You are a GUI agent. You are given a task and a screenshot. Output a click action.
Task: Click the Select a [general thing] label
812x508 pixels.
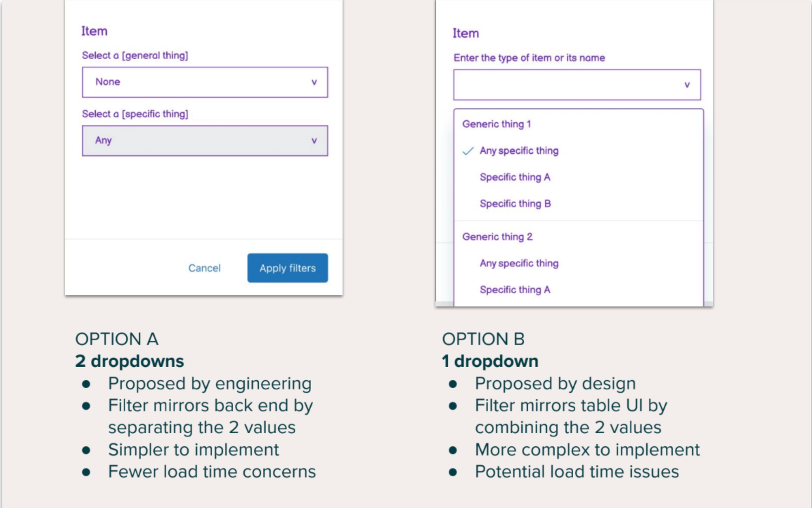tap(135, 56)
